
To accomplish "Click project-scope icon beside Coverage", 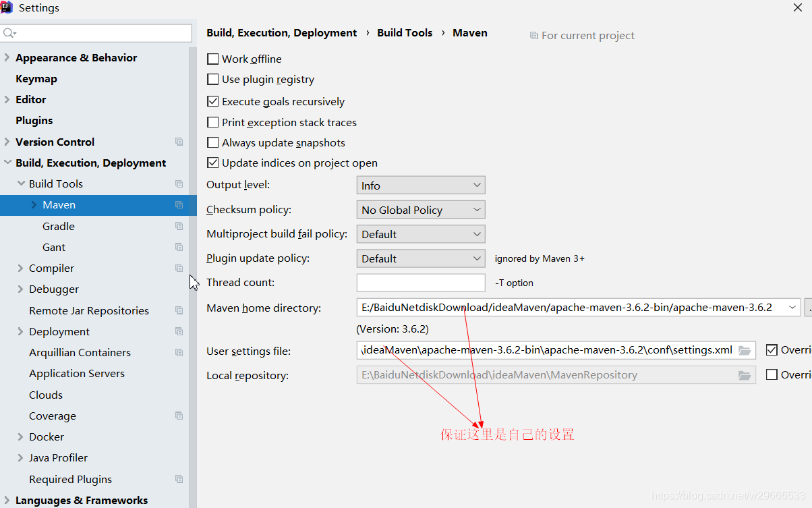I will [x=179, y=416].
